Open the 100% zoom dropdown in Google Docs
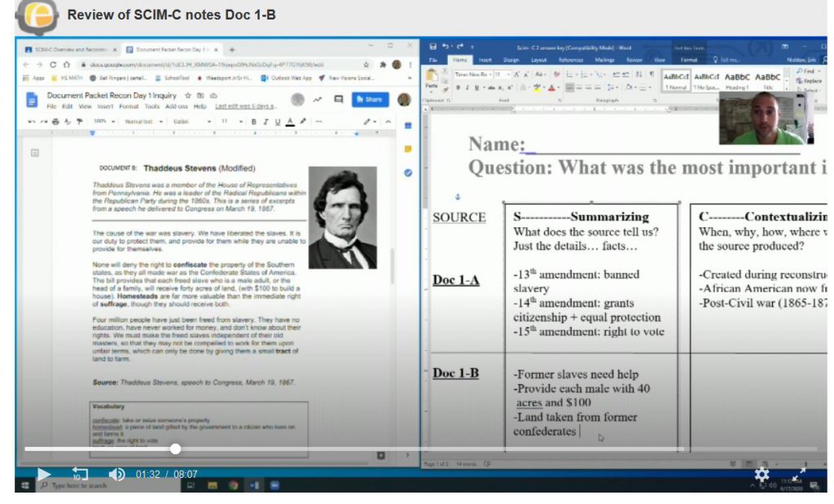Screen dimensions: 834x504 click(102, 122)
